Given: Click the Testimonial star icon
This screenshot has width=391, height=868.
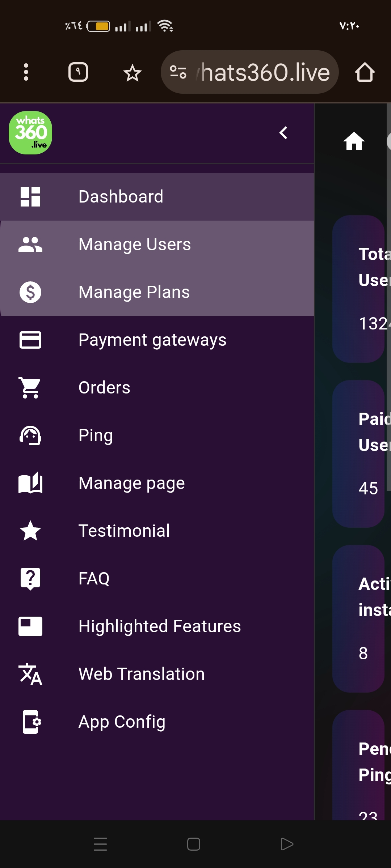Looking at the screenshot, I should (x=30, y=531).
